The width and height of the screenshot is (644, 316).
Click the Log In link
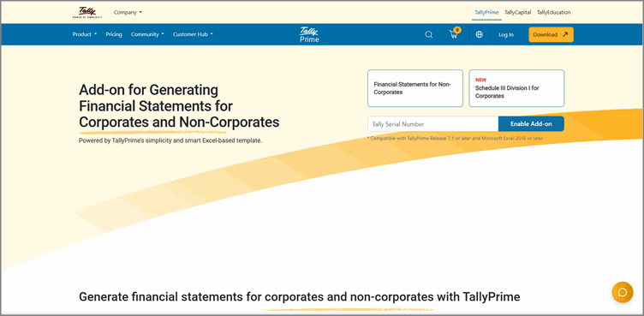(x=506, y=35)
